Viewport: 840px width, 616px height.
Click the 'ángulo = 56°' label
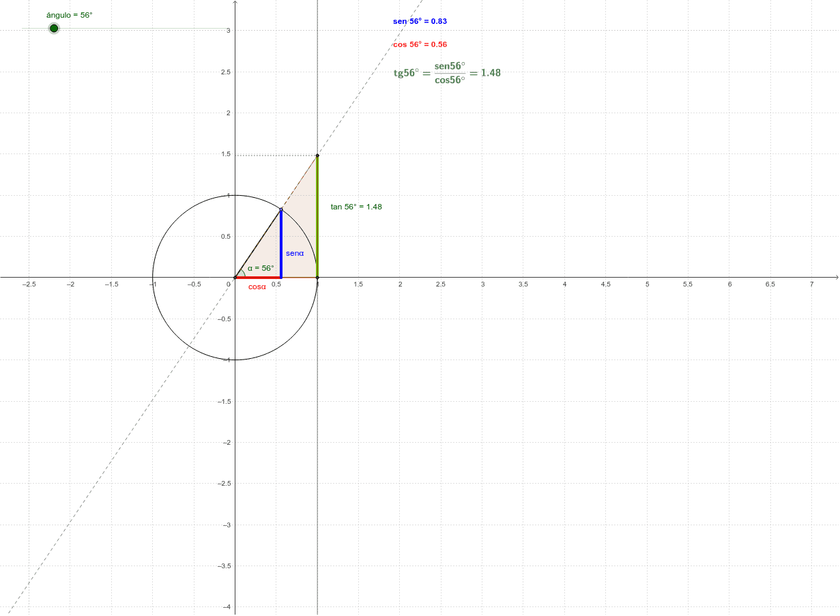[x=69, y=14]
